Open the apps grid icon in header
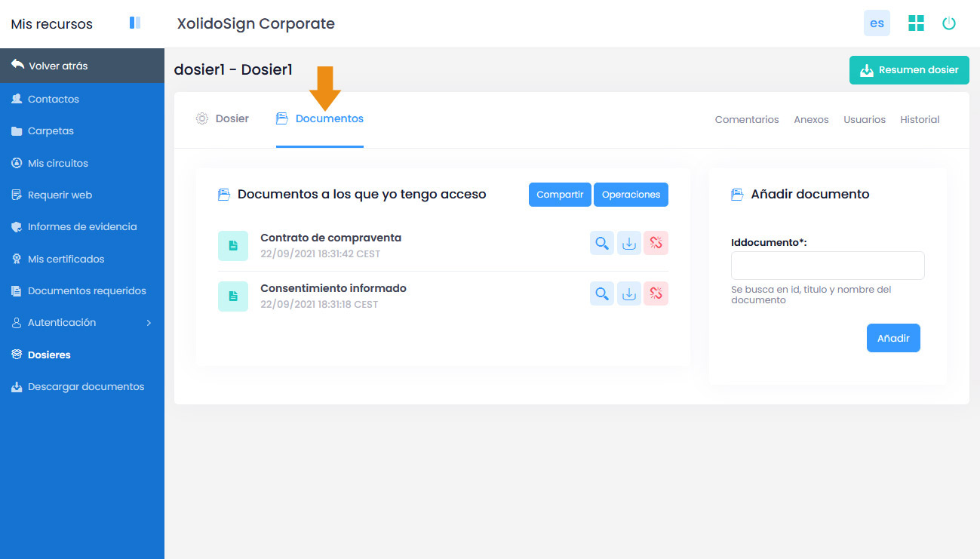The height and width of the screenshot is (559, 980). coord(916,23)
